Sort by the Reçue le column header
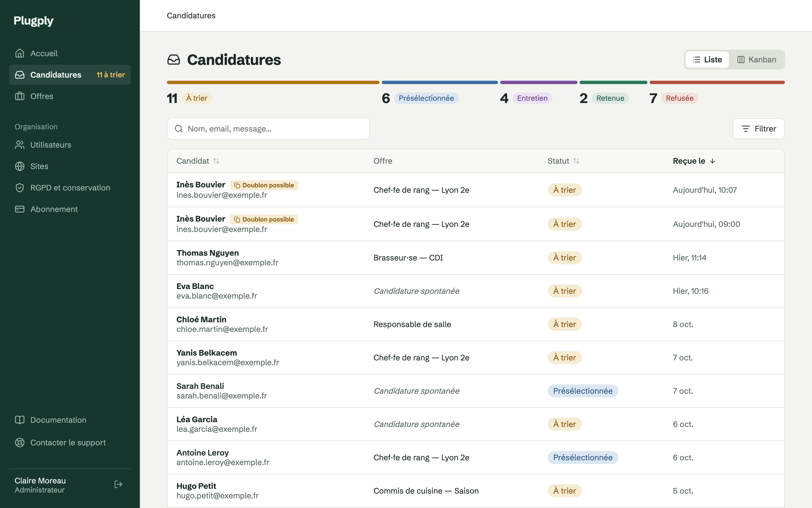 694,161
